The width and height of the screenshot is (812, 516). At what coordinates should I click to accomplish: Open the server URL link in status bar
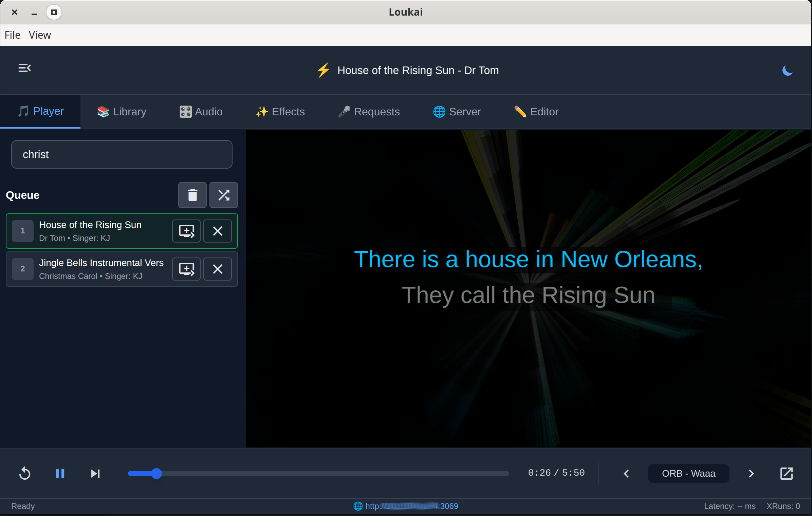coord(411,506)
